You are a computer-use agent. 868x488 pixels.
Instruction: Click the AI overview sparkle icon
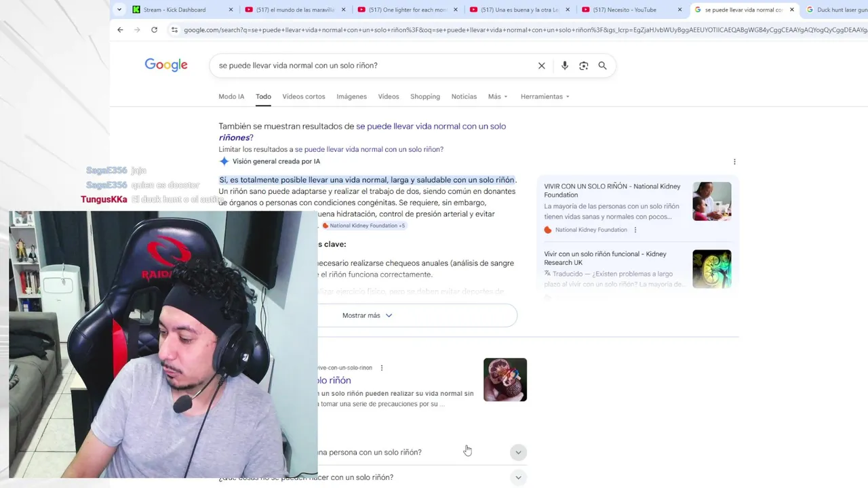click(x=224, y=161)
